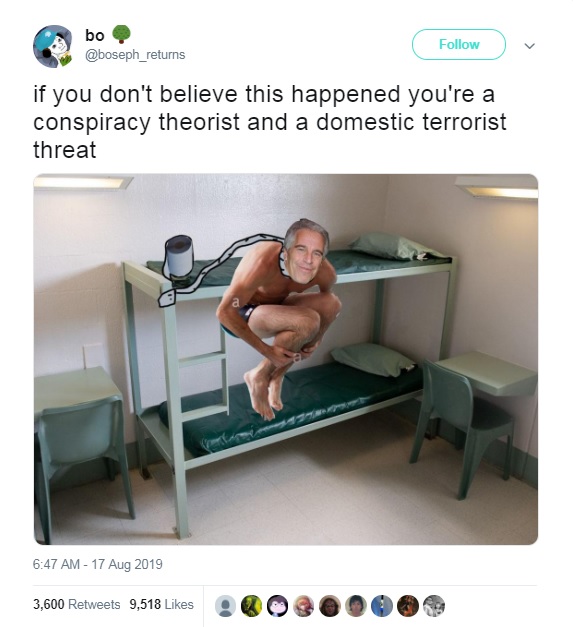Open the 6:47 AM - 17 Aug 2019 timestamp
The image size is (573, 627).
98,564
